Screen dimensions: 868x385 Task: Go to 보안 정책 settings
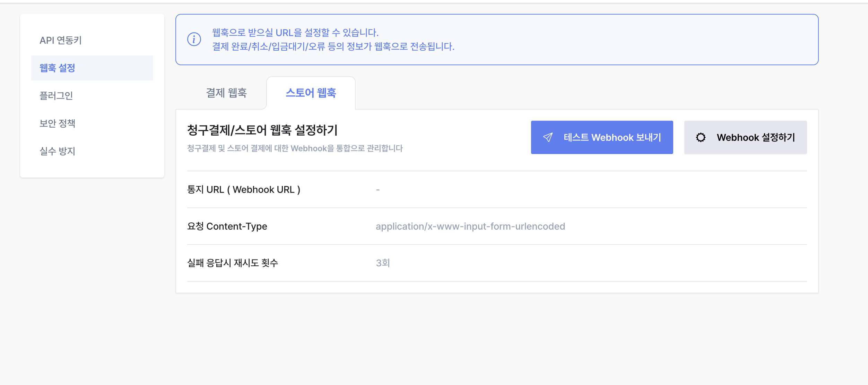[x=58, y=123]
